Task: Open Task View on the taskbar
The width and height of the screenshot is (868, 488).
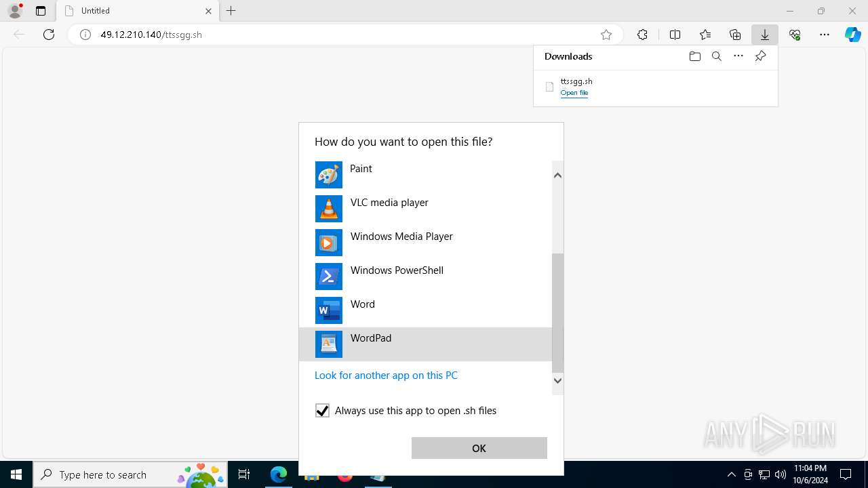Action: [244, 474]
